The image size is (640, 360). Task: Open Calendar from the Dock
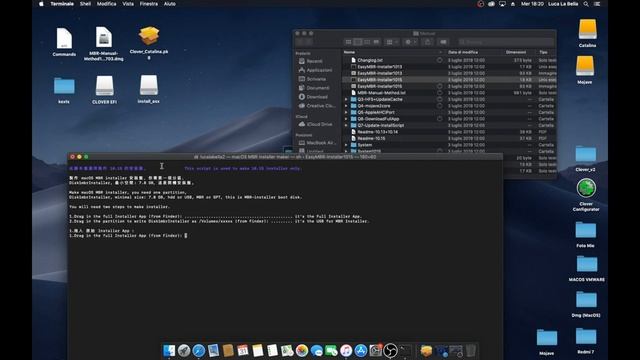point(242,350)
